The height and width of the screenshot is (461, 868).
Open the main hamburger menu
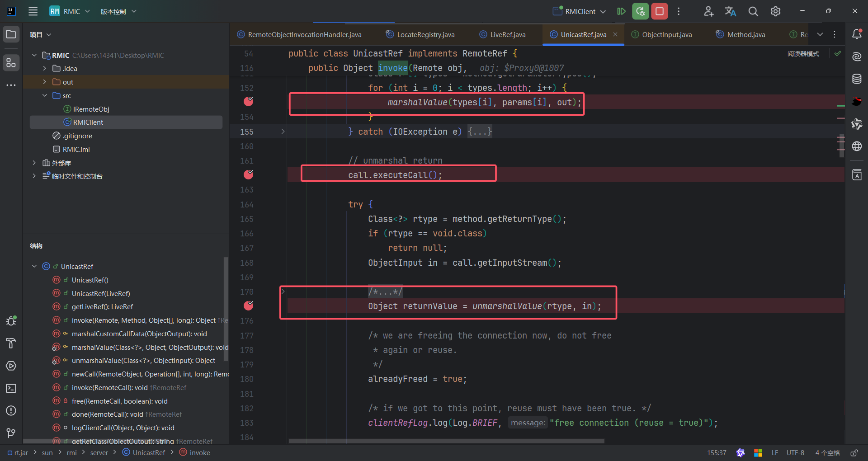point(33,11)
